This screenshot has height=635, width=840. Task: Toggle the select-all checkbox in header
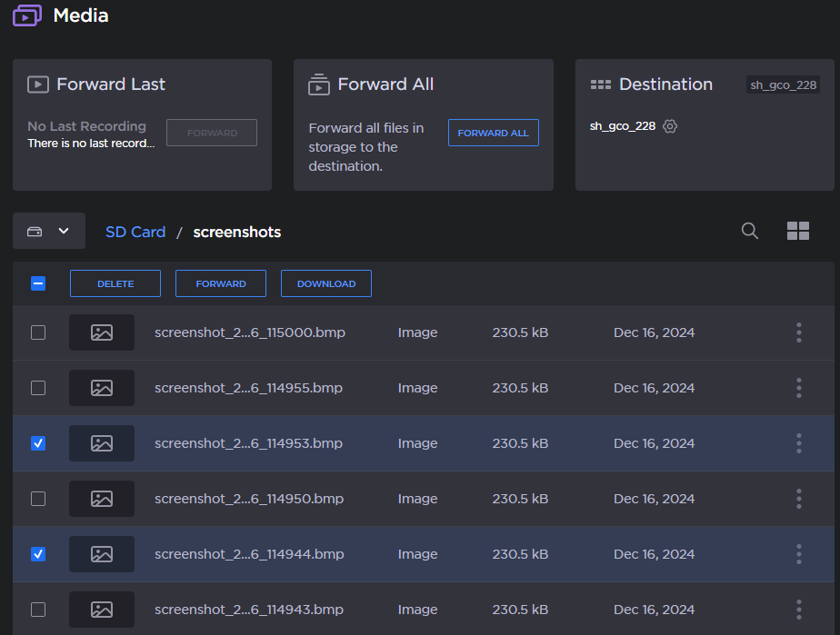[38, 283]
